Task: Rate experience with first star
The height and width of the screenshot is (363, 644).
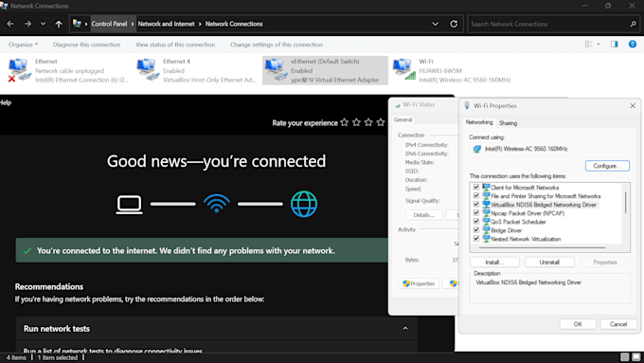Action: tap(344, 122)
